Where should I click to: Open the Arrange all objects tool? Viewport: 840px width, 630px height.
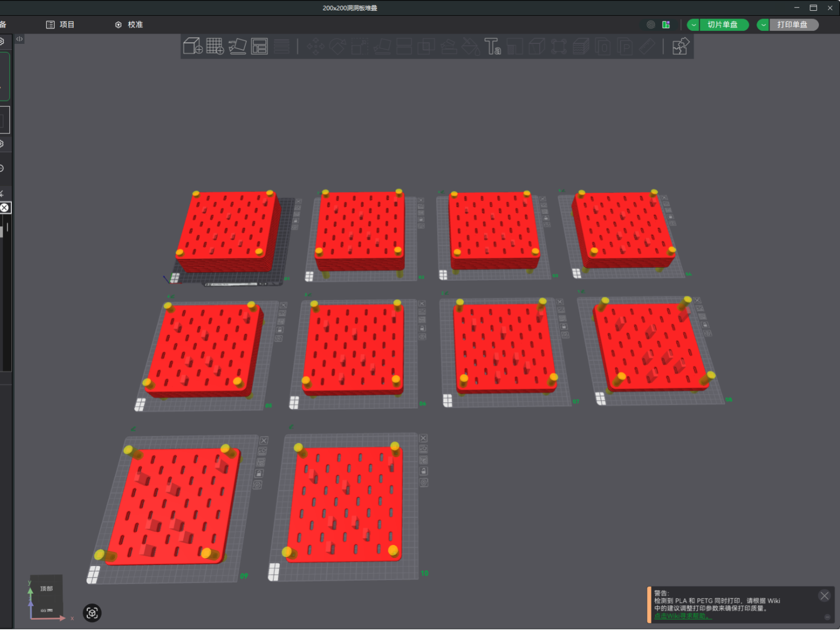[259, 46]
